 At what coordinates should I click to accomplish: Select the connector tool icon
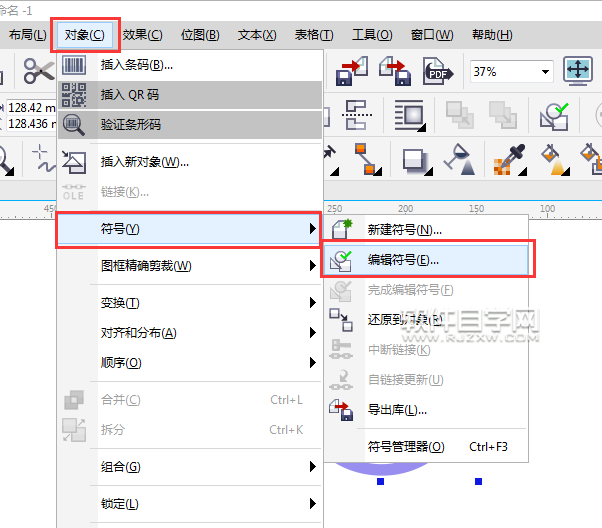[367, 159]
